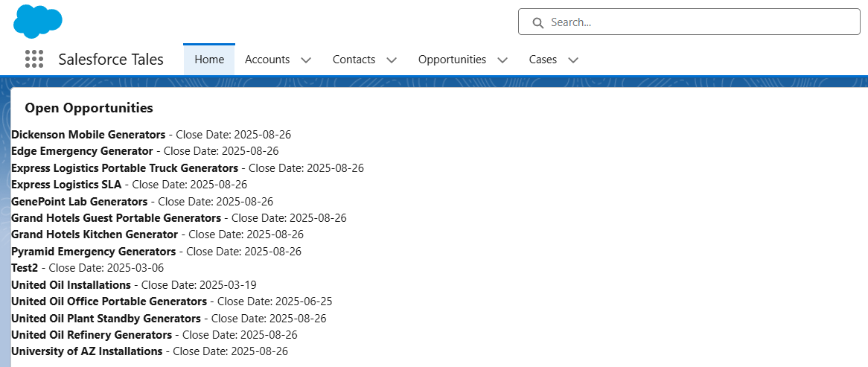Open the Accounts tab
The height and width of the screenshot is (367, 868).
tap(267, 60)
